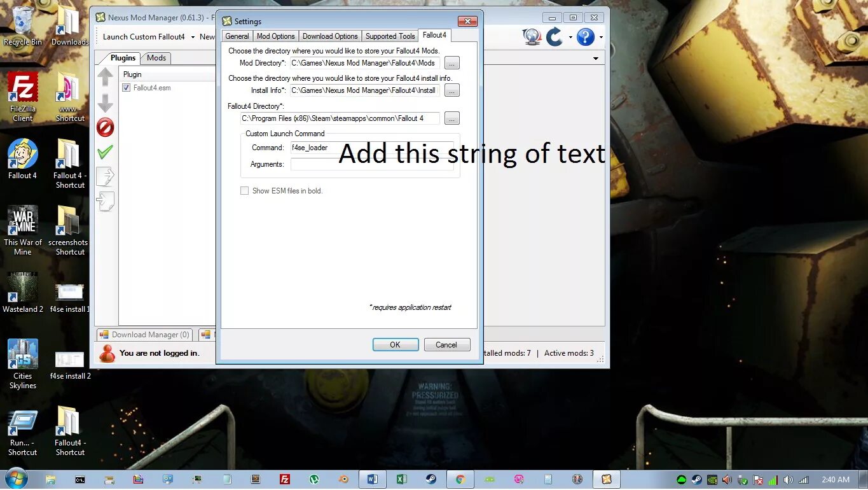Move plugin up with the up arrow
The image size is (868, 490).
click(x=106, y=78)
